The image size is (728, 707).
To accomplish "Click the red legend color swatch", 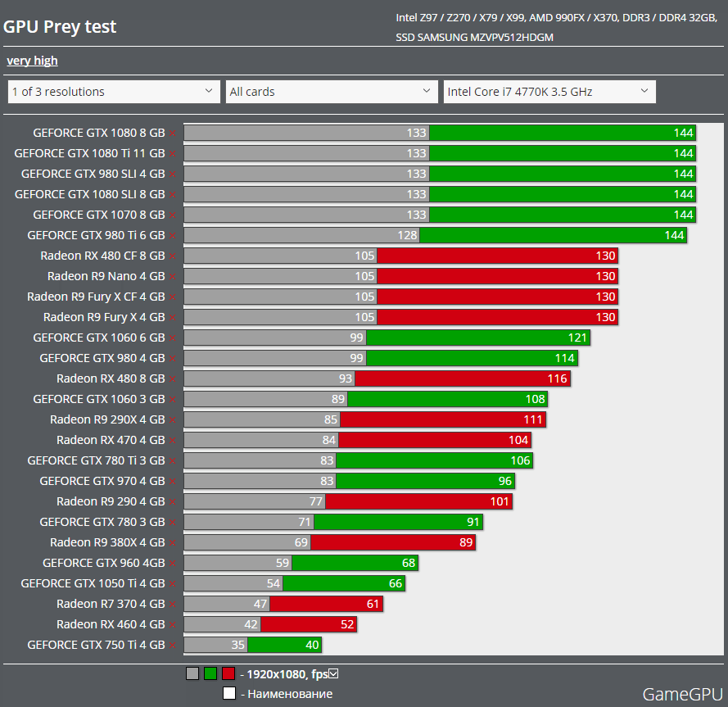I will coord(228,673).
